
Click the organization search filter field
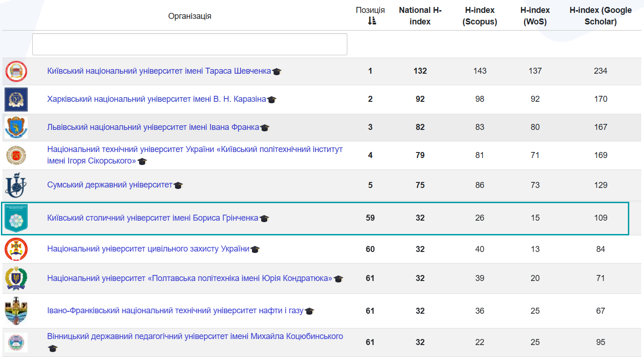click(189, 44)
